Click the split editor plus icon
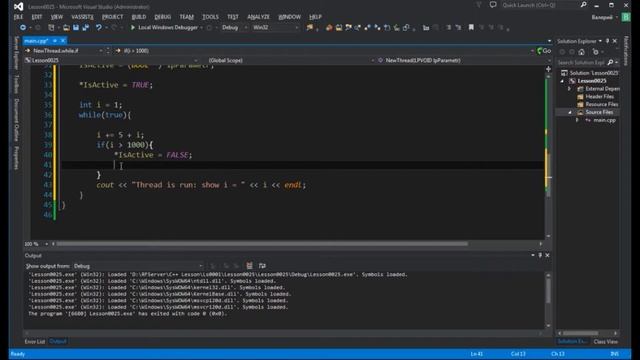 tap(548, 69)
